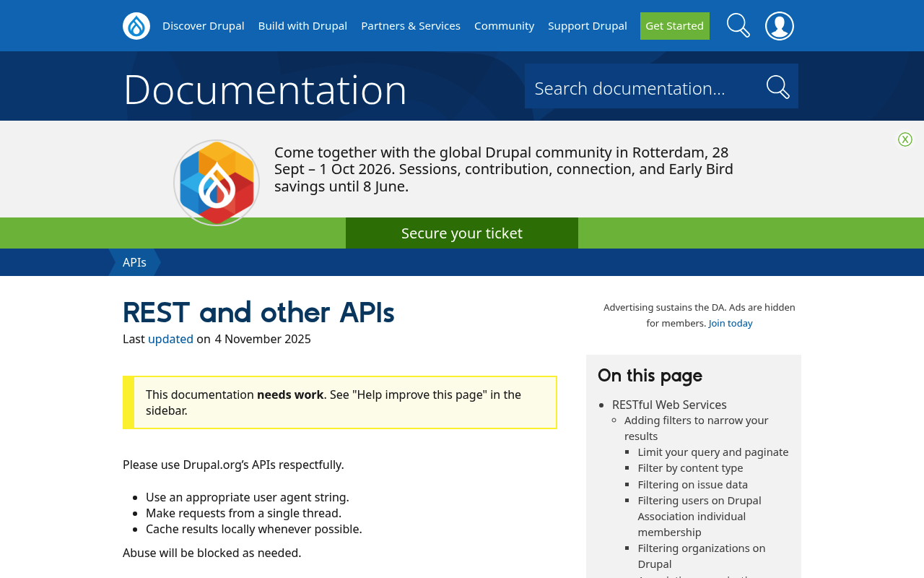Screen dimensions: 924x578
Task: Click the 'On this page' heading
Action: coord(650,375)
